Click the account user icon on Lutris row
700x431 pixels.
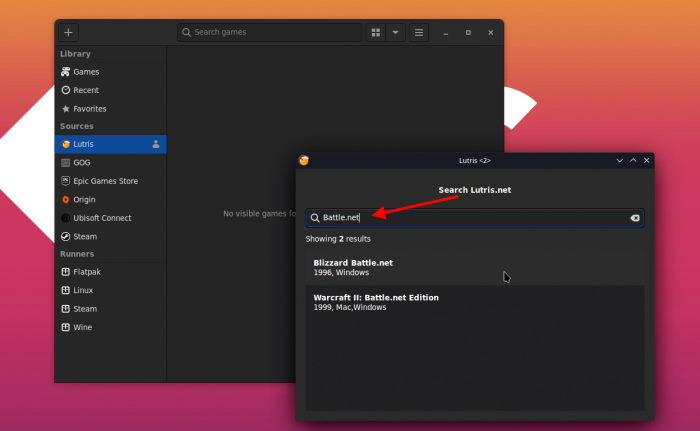point(156,144)
